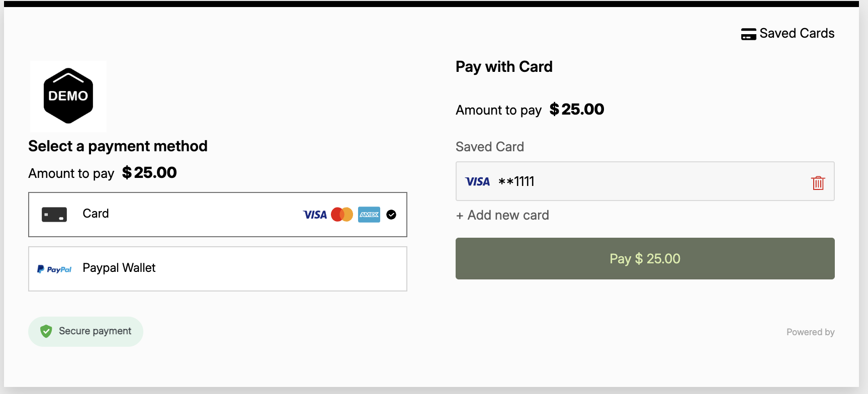Click the Powered by link
868x394 pixels.
pyautogui.click(x=810, y=332)
